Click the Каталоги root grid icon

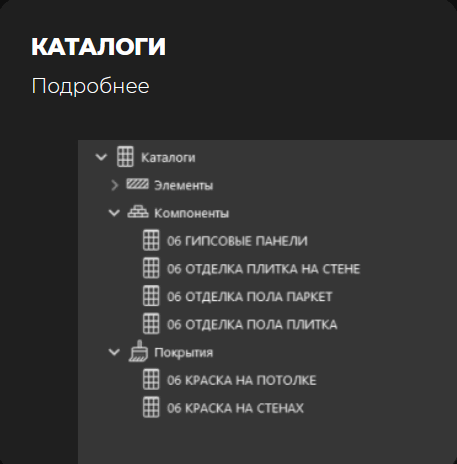tap(125, 156)
